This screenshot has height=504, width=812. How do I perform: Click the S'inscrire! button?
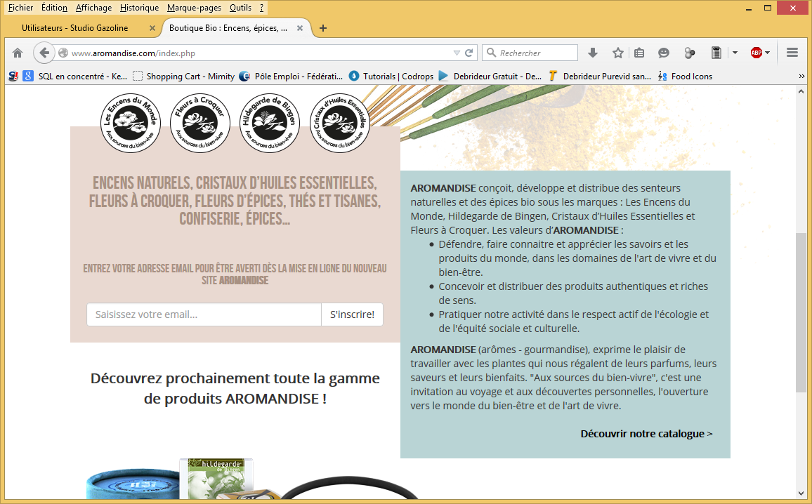(x=352, y=314)
